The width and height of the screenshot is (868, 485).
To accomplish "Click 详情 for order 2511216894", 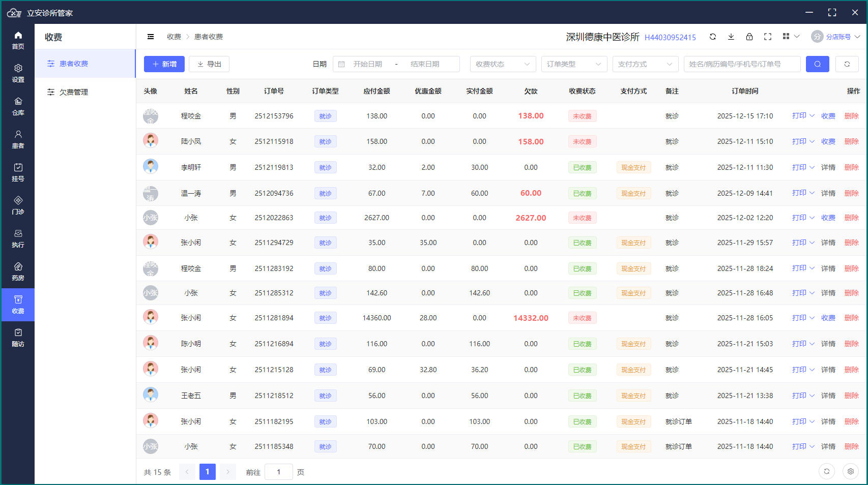I will [x=828, y=344].
